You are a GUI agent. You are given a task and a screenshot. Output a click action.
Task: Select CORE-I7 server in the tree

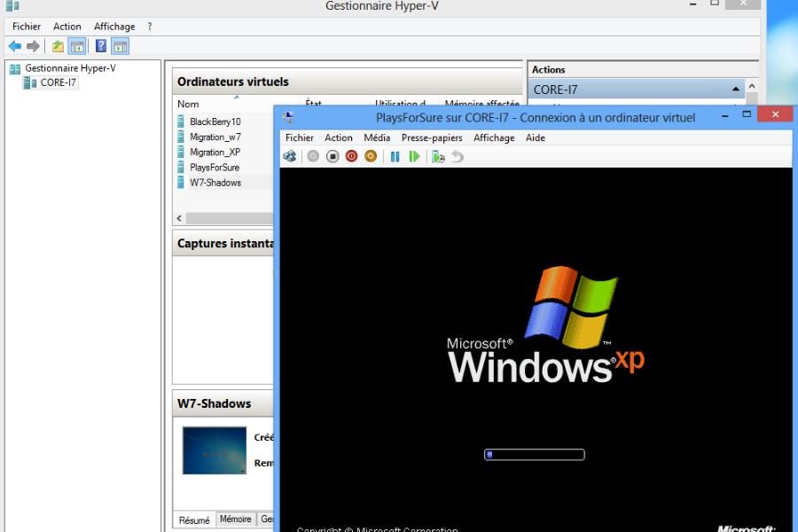point(59,82)
